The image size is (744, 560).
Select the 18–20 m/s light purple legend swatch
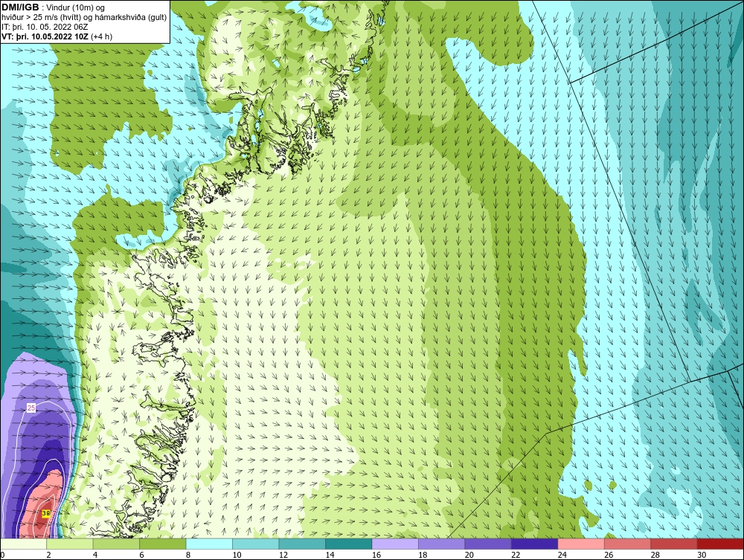(442, 544)
